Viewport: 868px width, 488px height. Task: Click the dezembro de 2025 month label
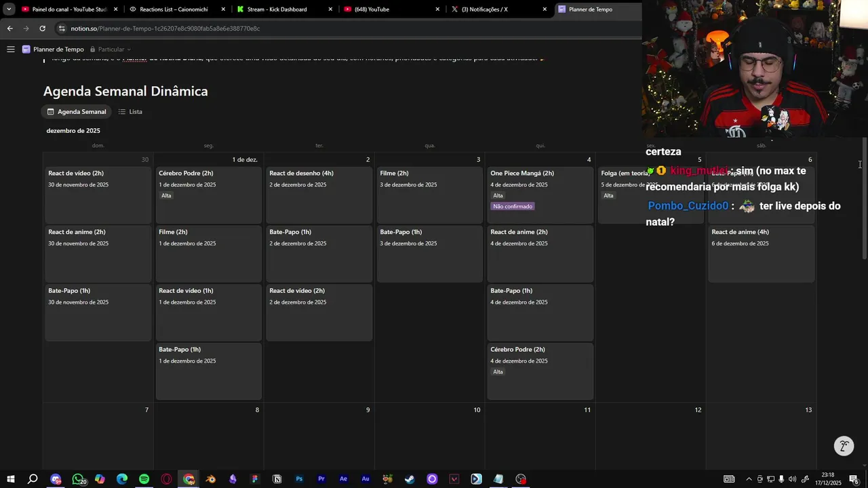coord(73,131)
